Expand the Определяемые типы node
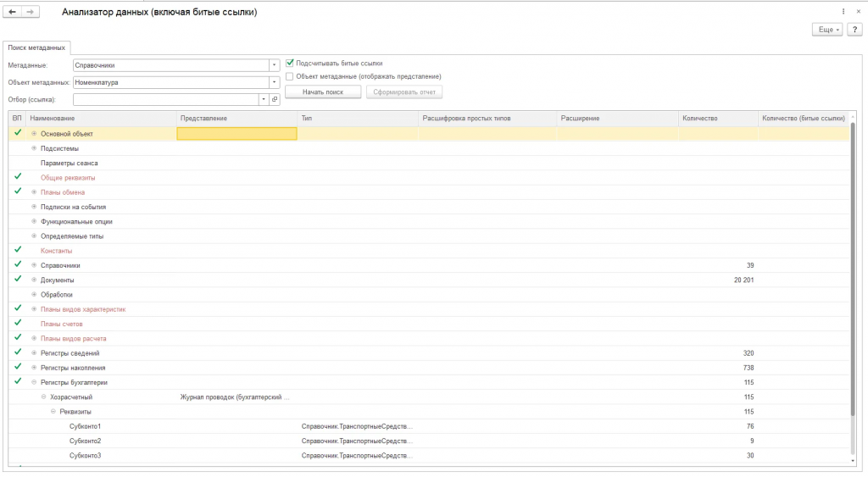This screenshot has width=868, height=477. click(x=34, y=236)
